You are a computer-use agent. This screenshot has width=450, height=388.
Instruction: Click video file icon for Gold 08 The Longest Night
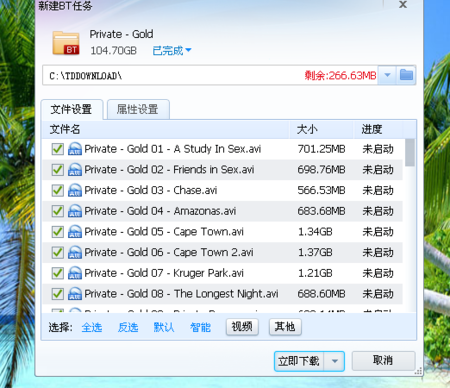[75, 293]
